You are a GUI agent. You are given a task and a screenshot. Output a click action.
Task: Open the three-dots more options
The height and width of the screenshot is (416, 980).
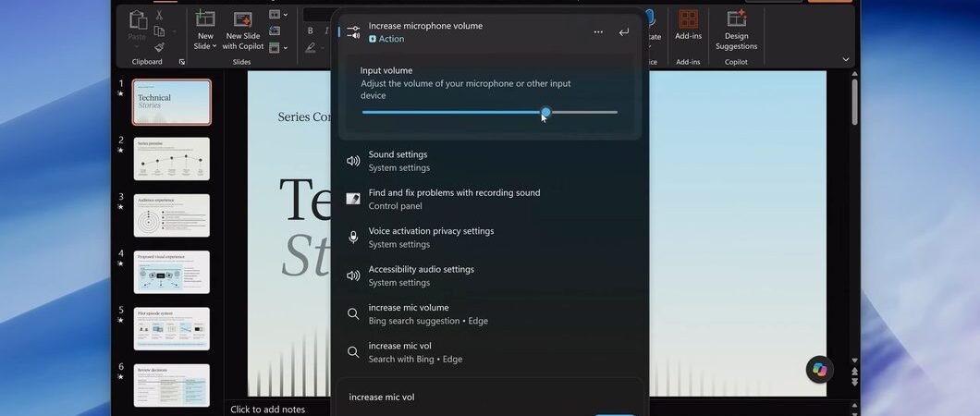pyautogui.click(x=598, y=31)
